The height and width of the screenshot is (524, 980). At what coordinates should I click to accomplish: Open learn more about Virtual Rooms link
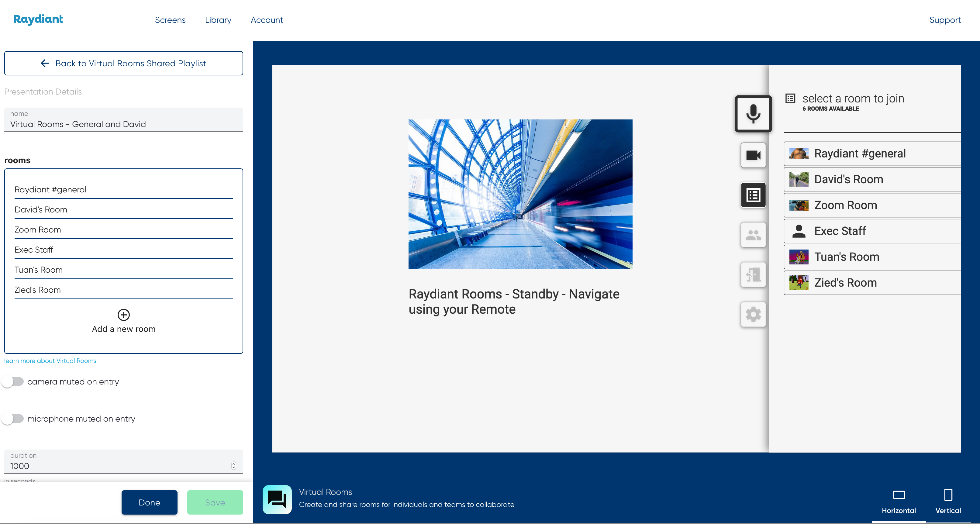(x=50, y=360)
